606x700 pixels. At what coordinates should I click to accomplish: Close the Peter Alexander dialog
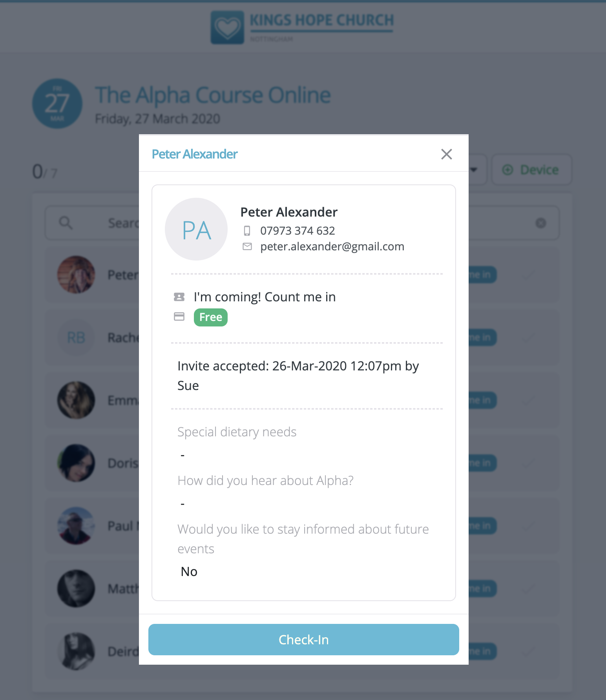447,154
